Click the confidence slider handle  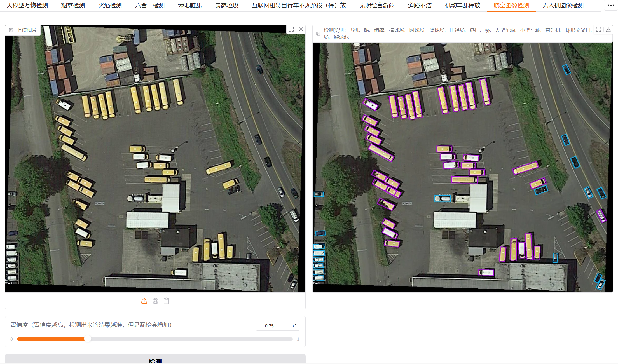88,339
